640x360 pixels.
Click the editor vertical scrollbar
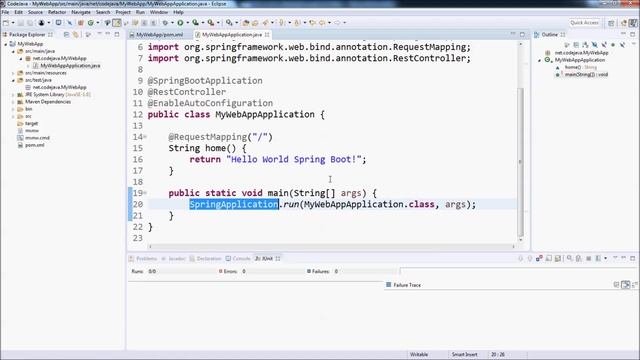point(520,161)
